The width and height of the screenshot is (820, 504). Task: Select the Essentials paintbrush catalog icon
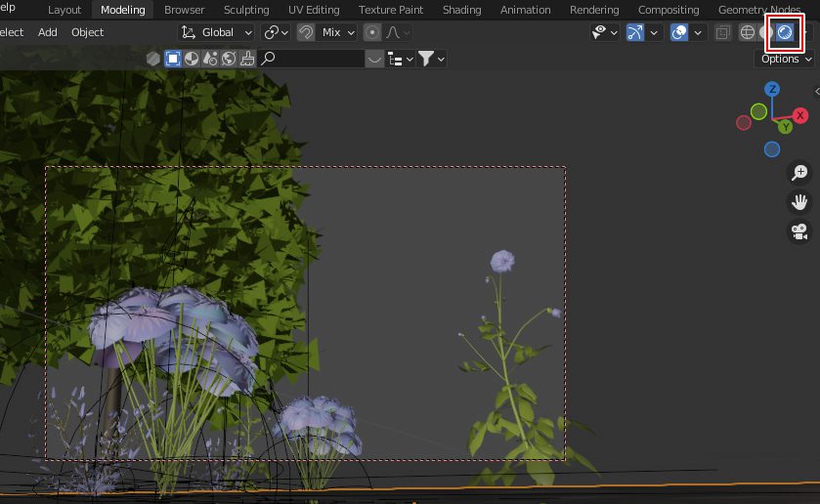pos(246,59)
